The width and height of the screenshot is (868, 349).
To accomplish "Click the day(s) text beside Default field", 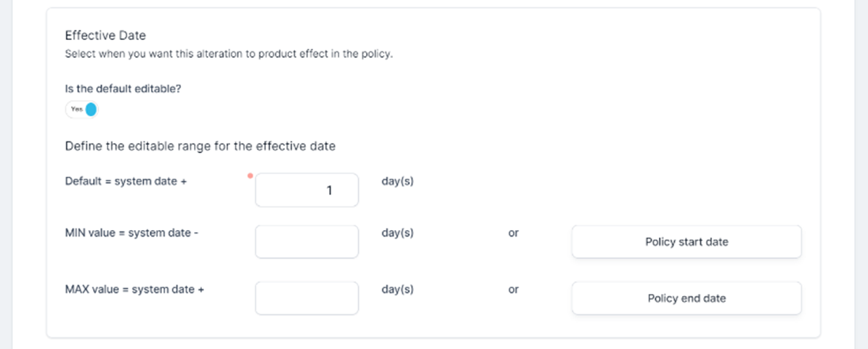I will point(397,181).
